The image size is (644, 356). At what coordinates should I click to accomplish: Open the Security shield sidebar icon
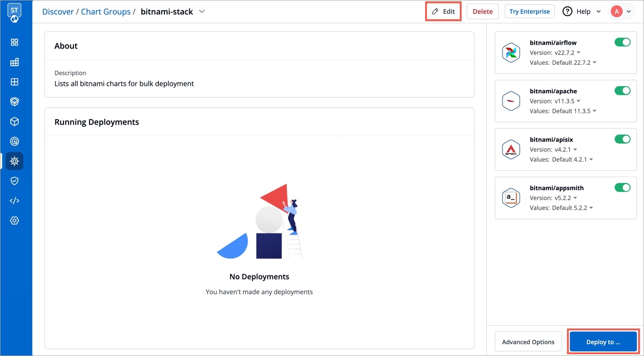tap(14, 181)
